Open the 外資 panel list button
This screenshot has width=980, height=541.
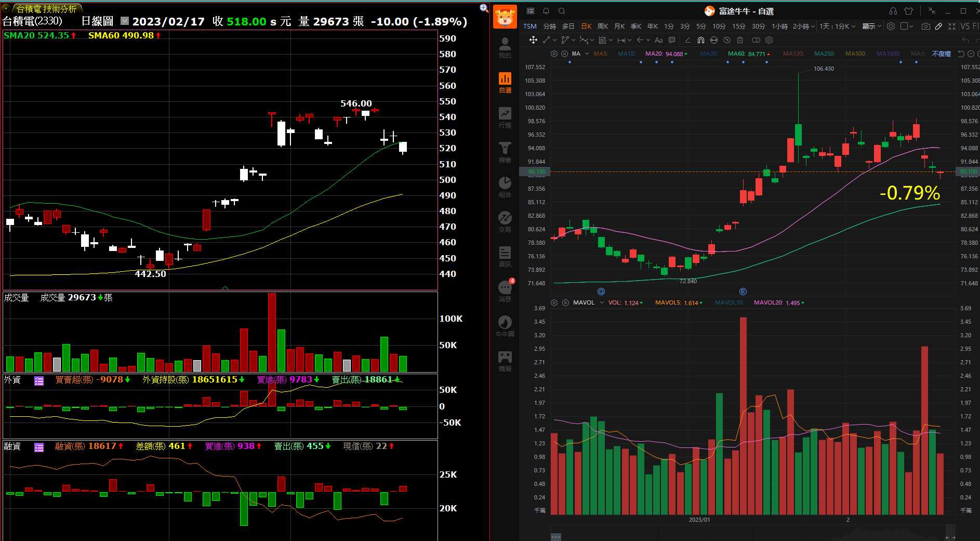click(39, 380)
